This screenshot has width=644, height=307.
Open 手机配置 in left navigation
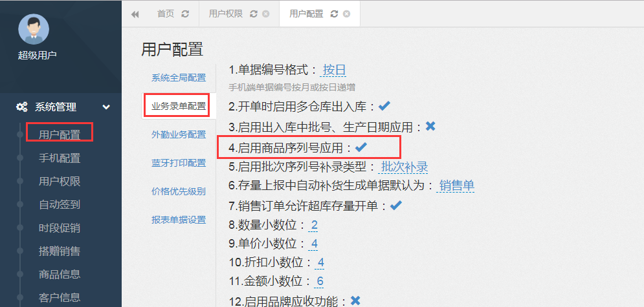pos(60,158)
